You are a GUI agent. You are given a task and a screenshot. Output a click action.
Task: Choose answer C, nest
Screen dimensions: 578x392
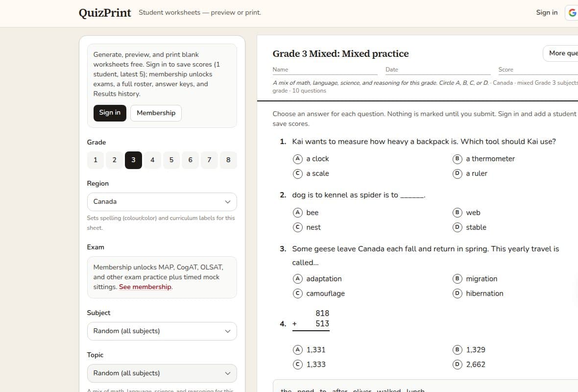307,227
